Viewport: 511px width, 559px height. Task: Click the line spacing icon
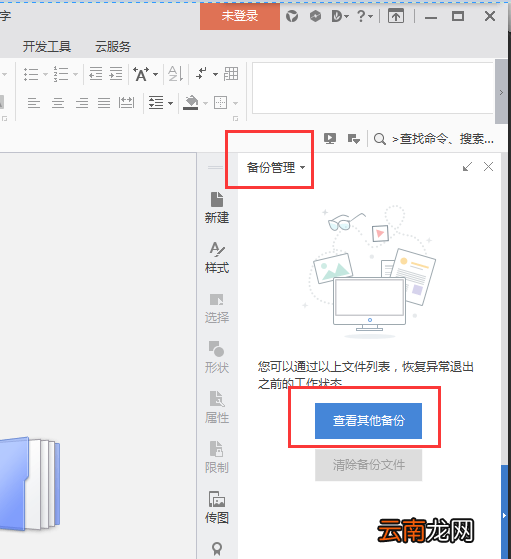156,103
